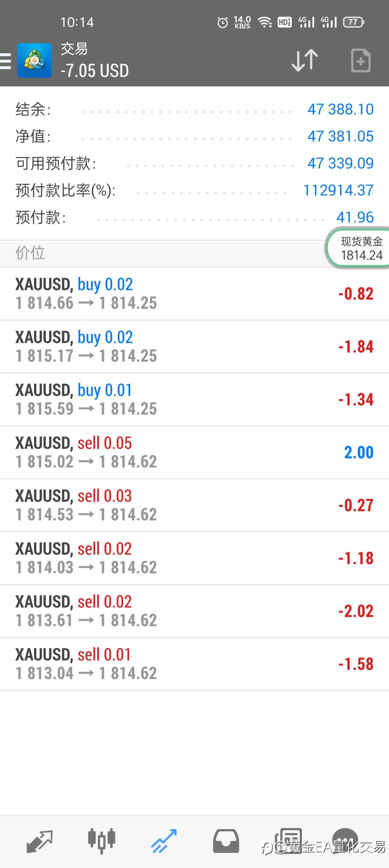
Task: Open the candlestick Chart tab
Action: tap(102, 841)
